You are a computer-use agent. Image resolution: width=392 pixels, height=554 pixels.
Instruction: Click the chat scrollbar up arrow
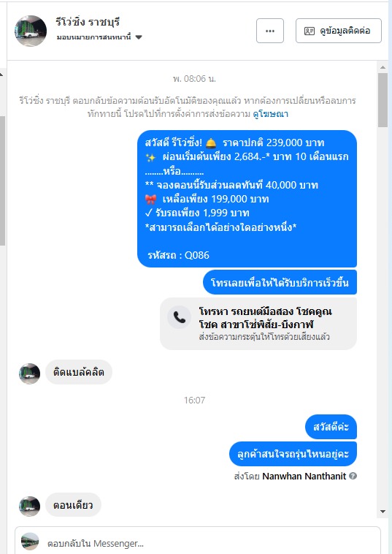tap(383, 67)
